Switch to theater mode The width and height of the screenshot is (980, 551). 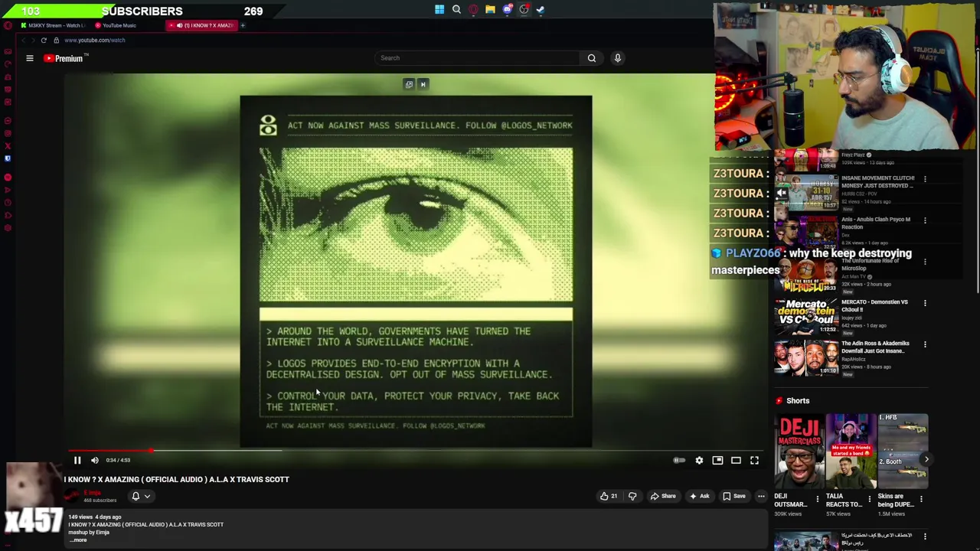coord(736,460)
